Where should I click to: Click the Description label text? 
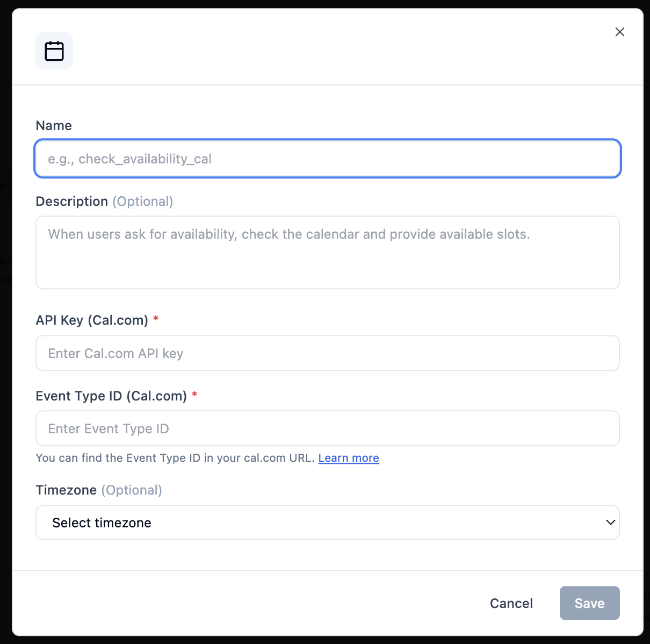tap(72, 202)
